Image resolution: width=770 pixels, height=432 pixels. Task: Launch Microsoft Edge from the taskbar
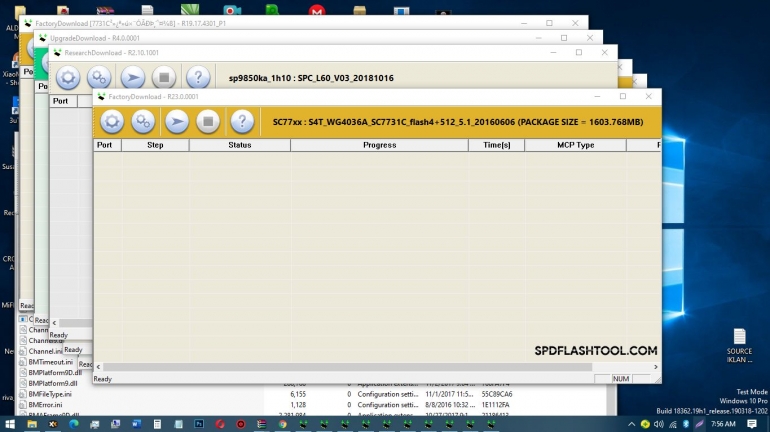(74, 424)
